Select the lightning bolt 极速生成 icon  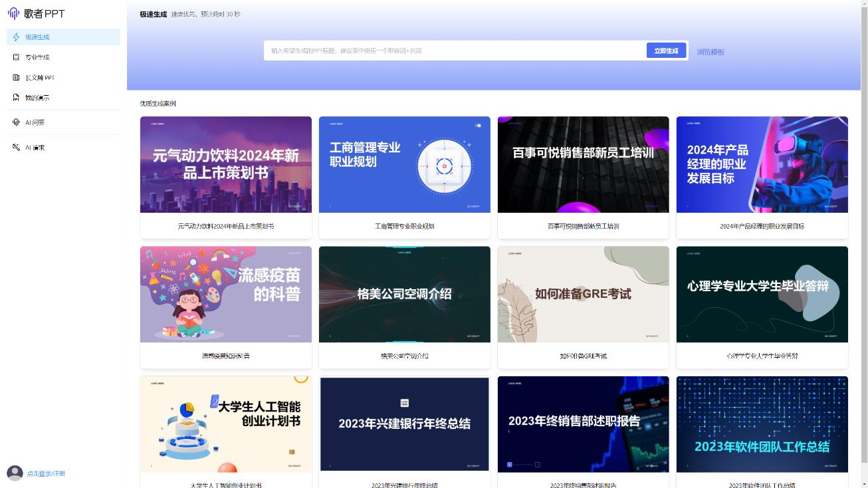[17, 37]
